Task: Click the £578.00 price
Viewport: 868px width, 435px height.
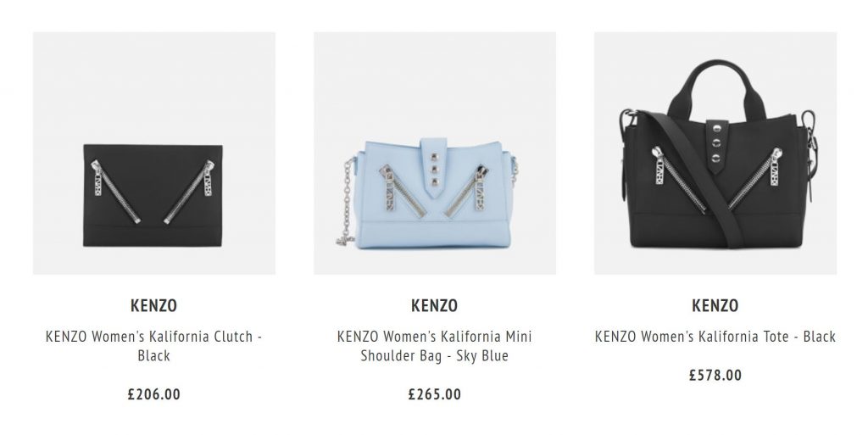Action: tap(715, 376)
